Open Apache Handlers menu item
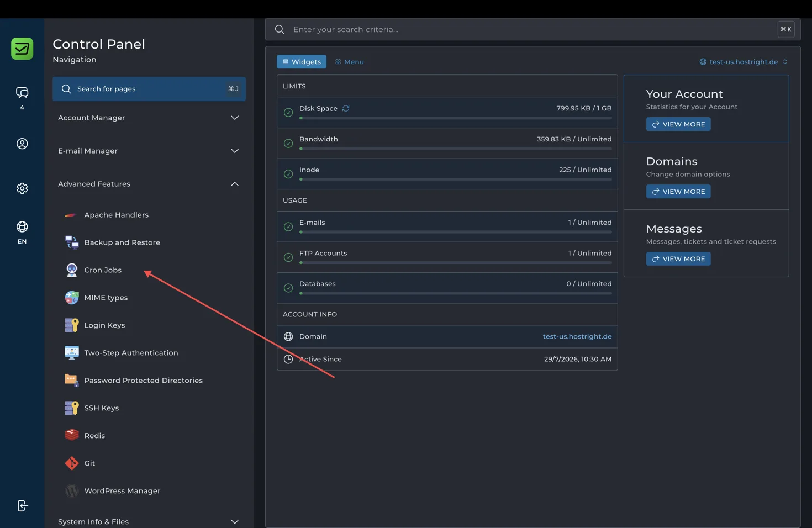The width and height of the screenshot is (812, 528). [x=117, y=215]
